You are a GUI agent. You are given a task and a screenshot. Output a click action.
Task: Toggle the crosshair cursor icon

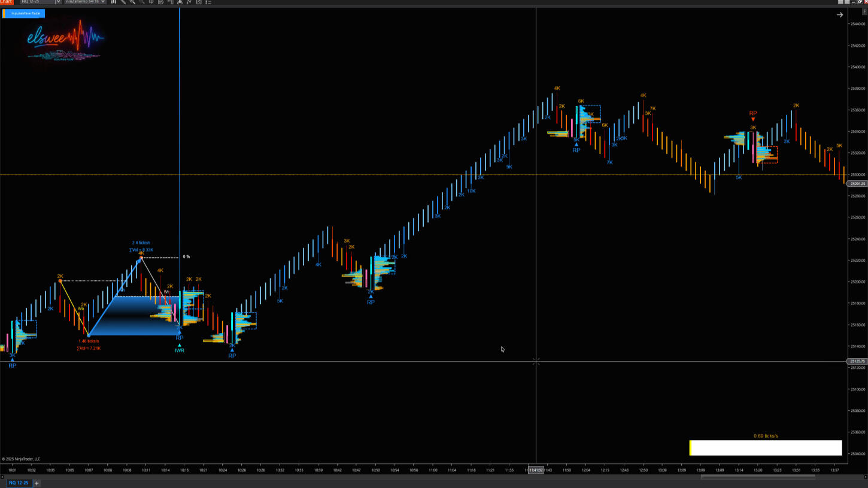point(151,2)
